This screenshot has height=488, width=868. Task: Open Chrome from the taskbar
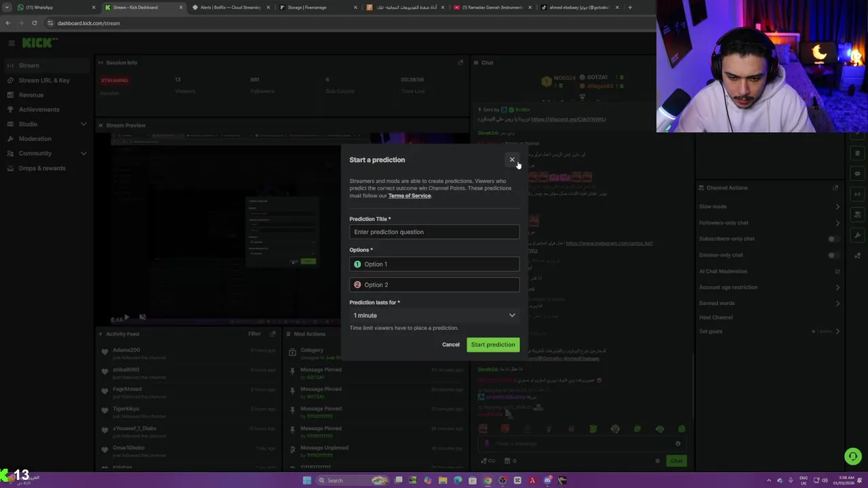tap(488, 481)
